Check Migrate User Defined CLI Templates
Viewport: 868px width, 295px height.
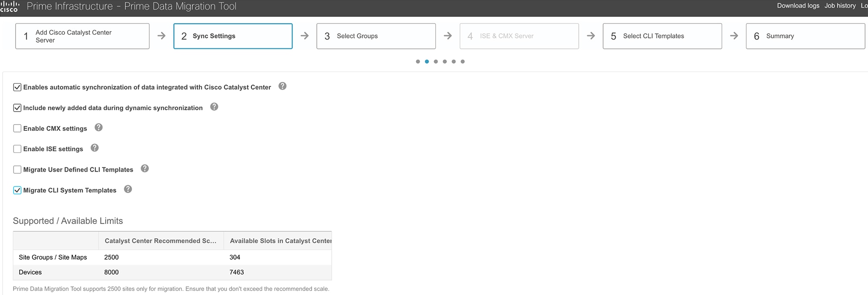[x=17, y=170]
